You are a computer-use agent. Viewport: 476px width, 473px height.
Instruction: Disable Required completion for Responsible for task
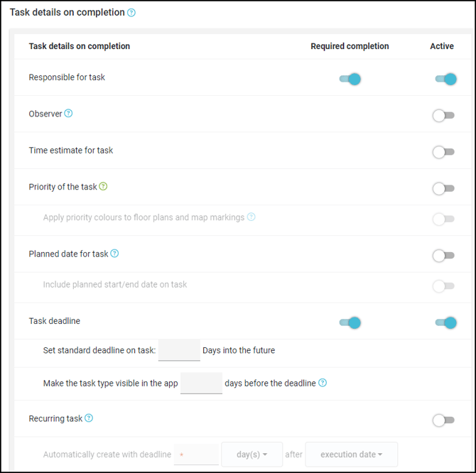[x=350, y=79]
